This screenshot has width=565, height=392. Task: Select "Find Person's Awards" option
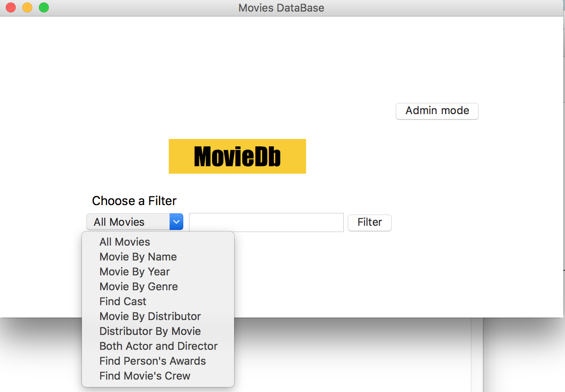pyautogui.click(x=152, y=361)
